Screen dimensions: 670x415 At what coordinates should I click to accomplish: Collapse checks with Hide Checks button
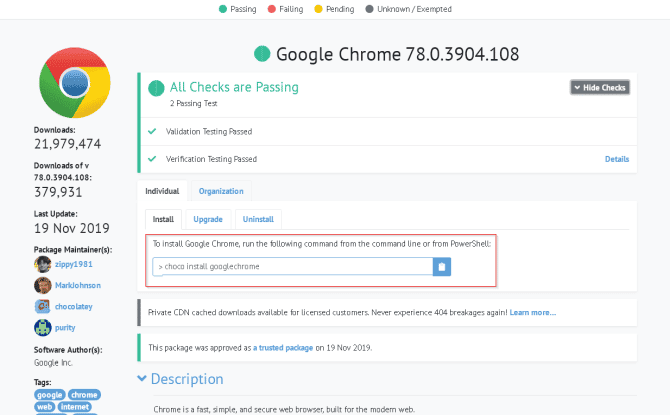tap(600, 88)
